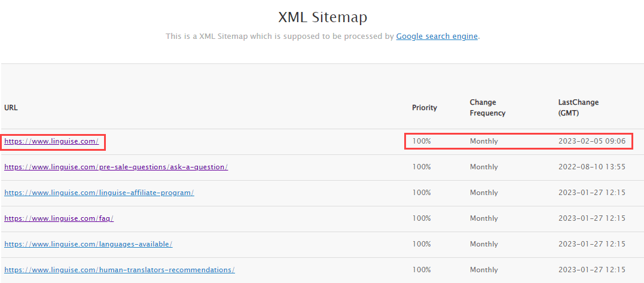
Task: Select the date 2022-08-10 13:55
Action: pyautogui.click(x=592, y=167)
